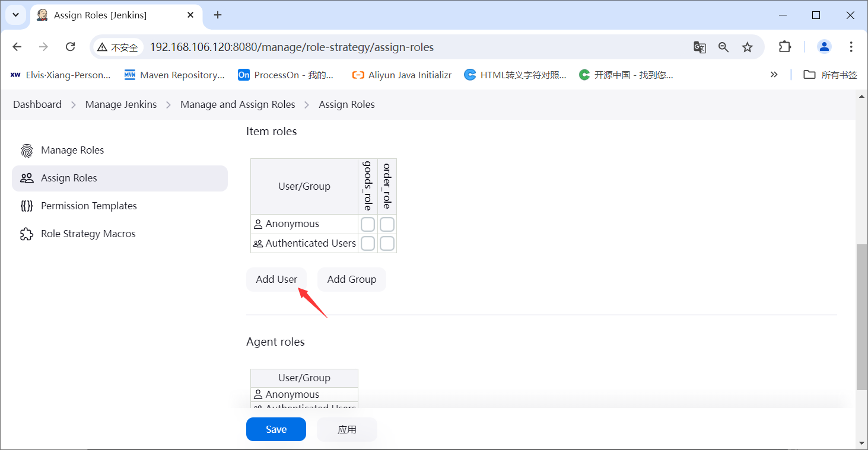Open a new browser tab

tap(218, 15)
